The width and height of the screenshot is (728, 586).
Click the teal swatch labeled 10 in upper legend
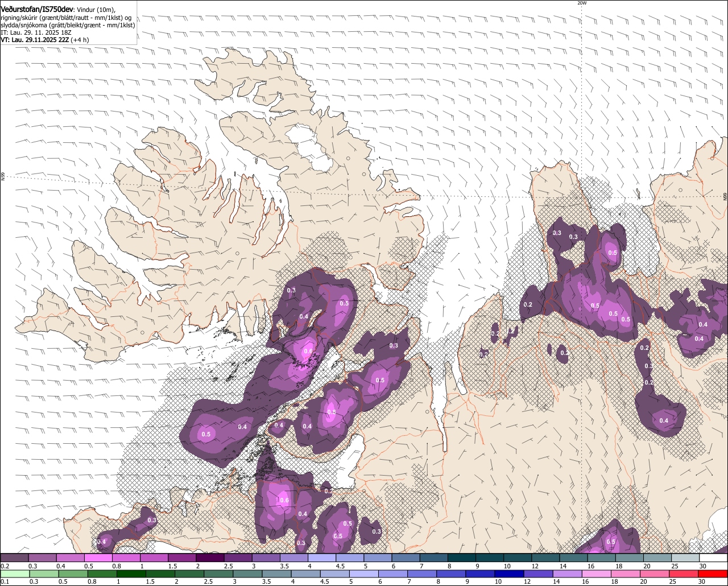[518, 558]
